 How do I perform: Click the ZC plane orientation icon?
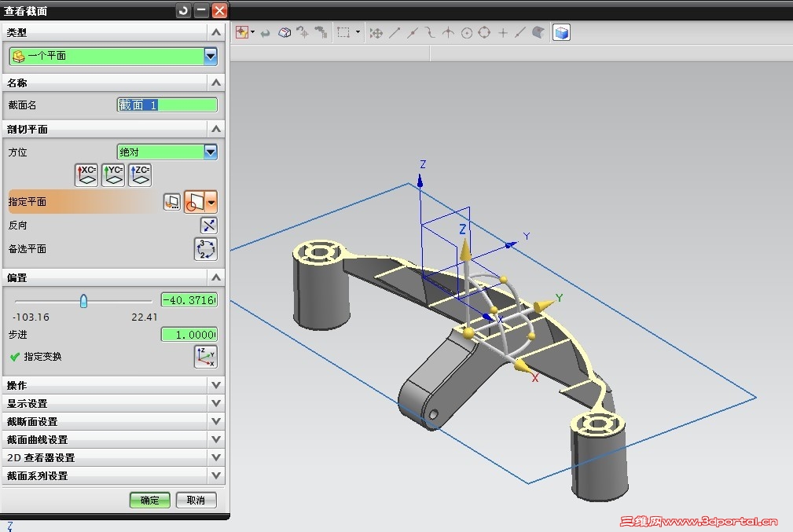tap(140, 175)
